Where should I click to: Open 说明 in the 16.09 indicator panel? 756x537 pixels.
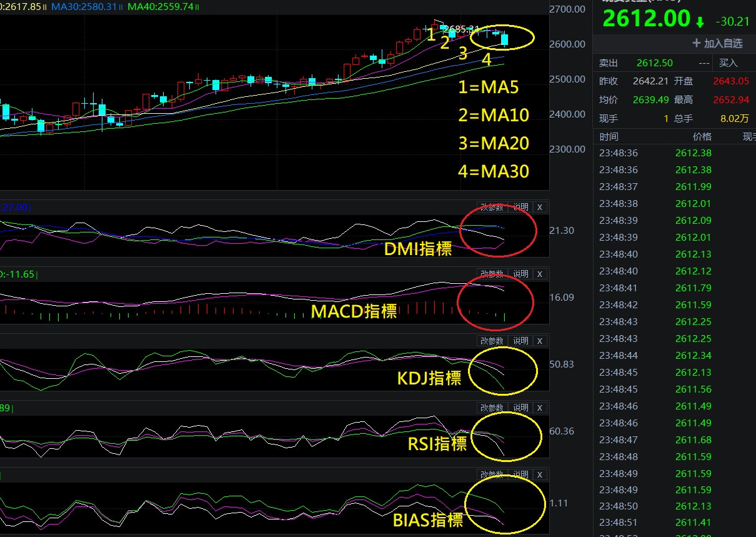(x=520, y=274)
